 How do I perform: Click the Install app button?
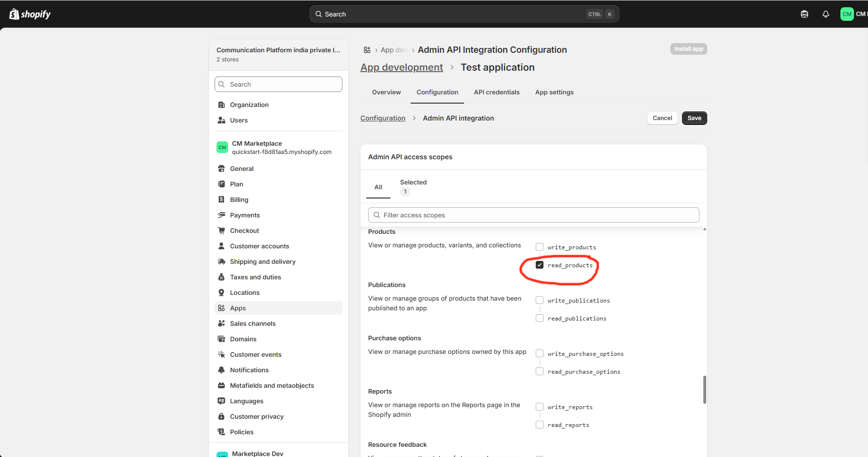click(688, 49)
